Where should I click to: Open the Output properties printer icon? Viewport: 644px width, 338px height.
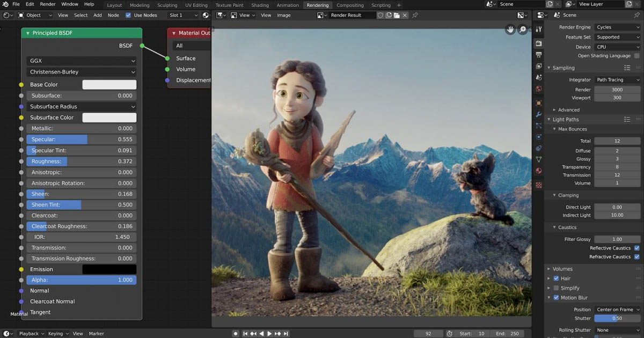pos(539,55)
